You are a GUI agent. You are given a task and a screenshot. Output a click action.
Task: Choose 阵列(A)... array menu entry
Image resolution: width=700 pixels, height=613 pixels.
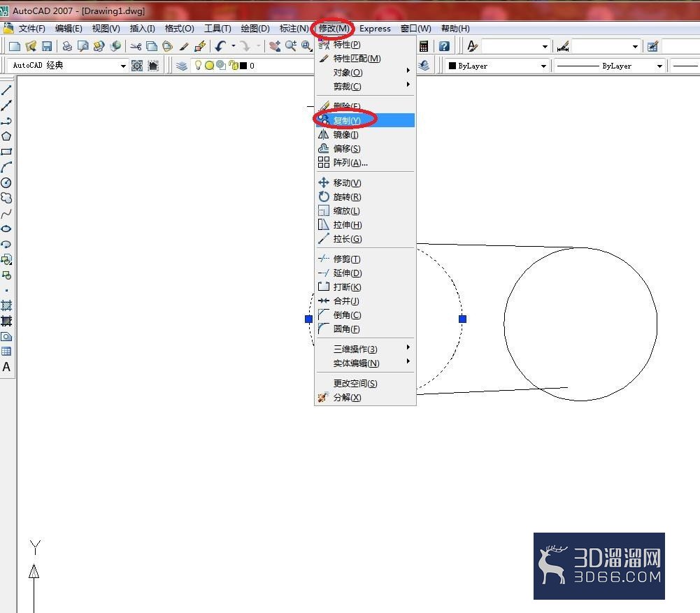(x=365, y=163)
